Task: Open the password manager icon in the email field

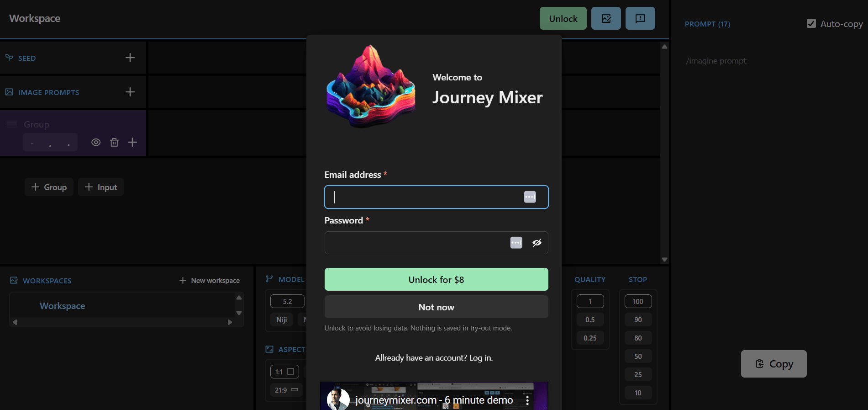Action: tap(530, 197)
